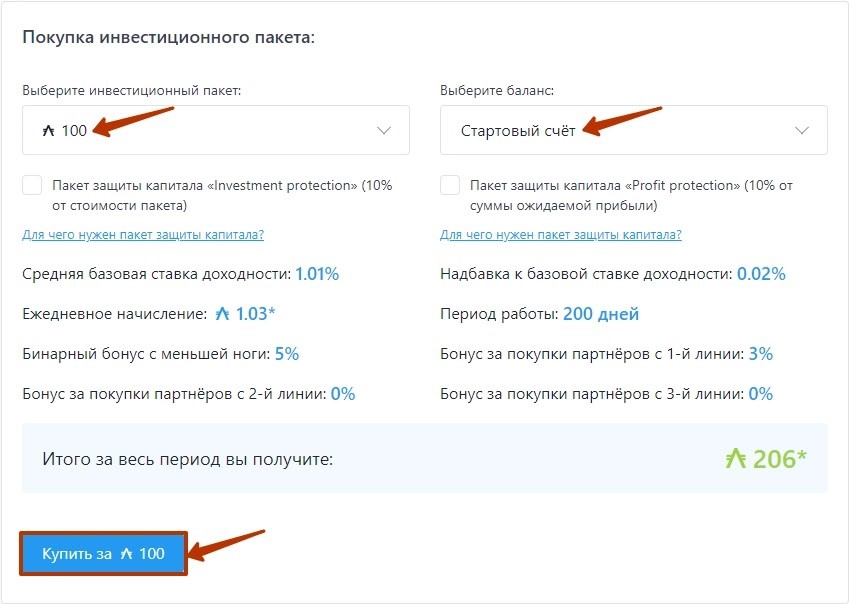The width and height of the screenshot is (849, 604).
Task: Click the Купить за 100 button
Action: click(x=103, y=553)
